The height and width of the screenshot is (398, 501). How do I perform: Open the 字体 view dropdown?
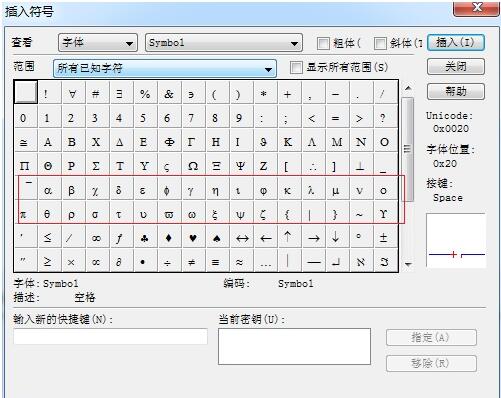coord(98,43)
